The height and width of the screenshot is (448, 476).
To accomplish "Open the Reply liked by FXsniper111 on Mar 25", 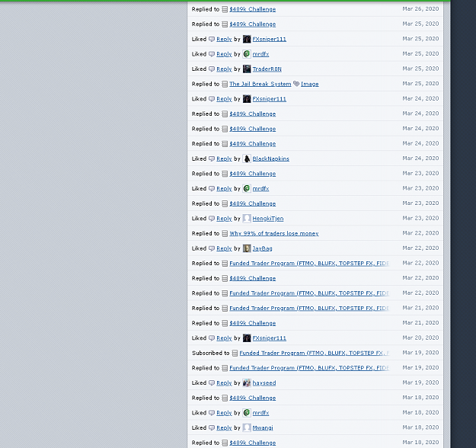I will 224,39.
